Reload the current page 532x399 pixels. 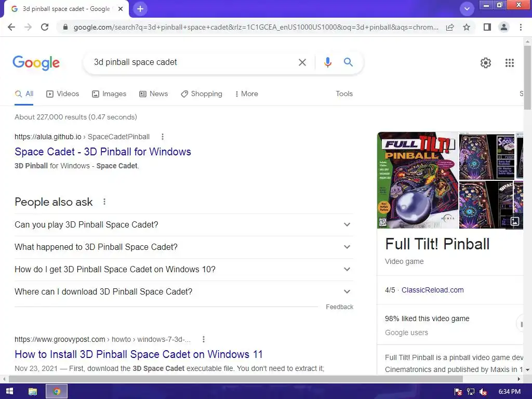45,27
